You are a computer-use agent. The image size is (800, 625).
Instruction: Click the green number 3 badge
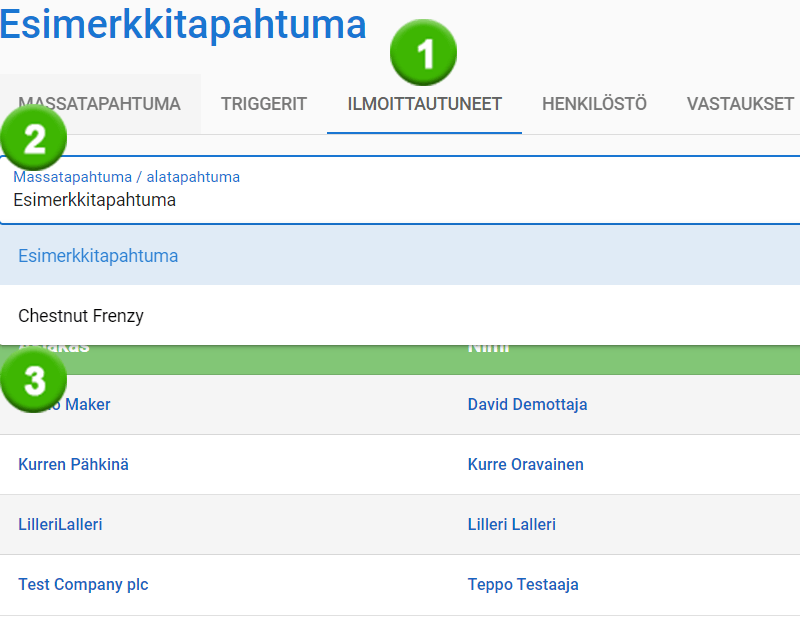click(x=34, y=381)
